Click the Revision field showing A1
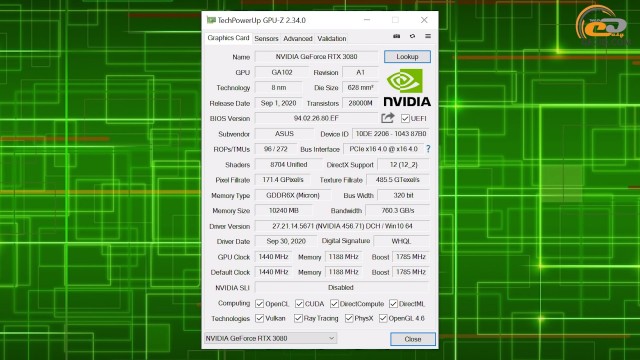 (x=360, y=72)
